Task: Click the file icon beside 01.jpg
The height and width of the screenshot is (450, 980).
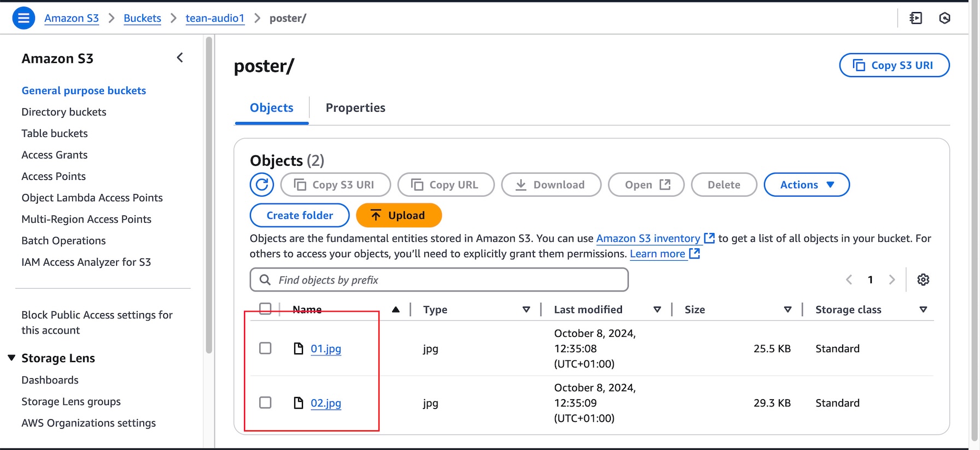Action: [299, 349]
